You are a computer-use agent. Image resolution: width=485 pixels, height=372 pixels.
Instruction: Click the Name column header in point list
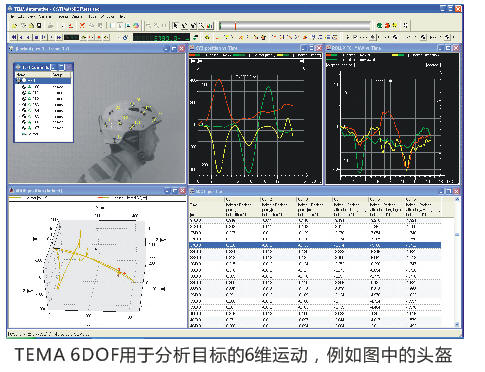pos(21,75)
